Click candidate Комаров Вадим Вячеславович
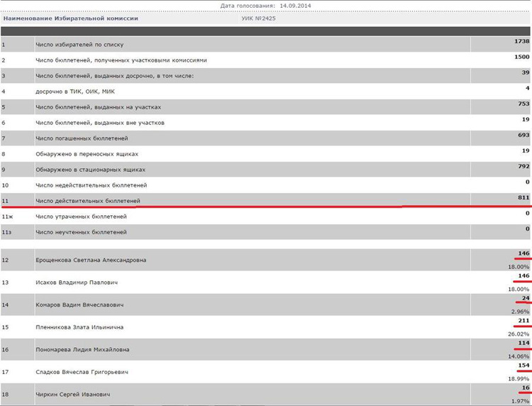Screen dimensions: 532x406 click(x=84, y=304)
